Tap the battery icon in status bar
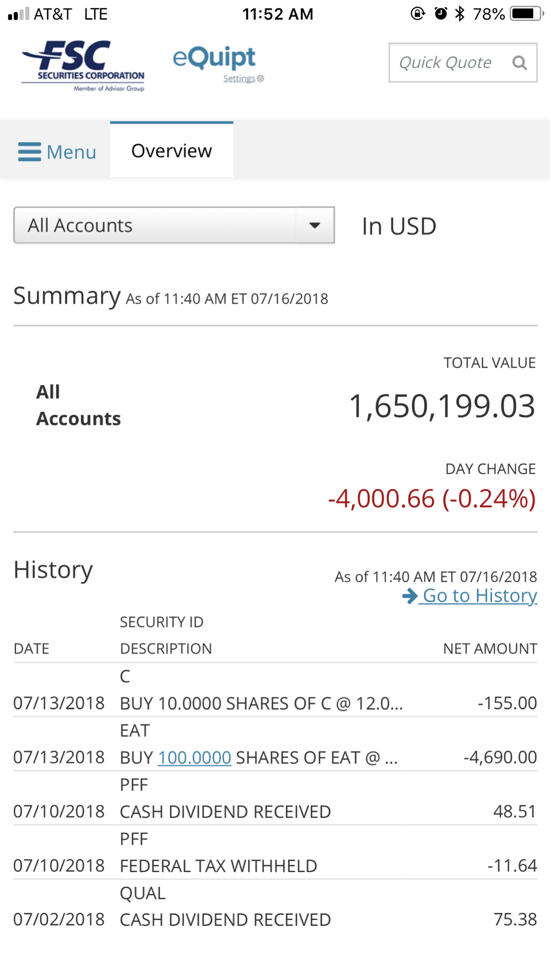Screen dimensions: 551x980 pos(526,14)
